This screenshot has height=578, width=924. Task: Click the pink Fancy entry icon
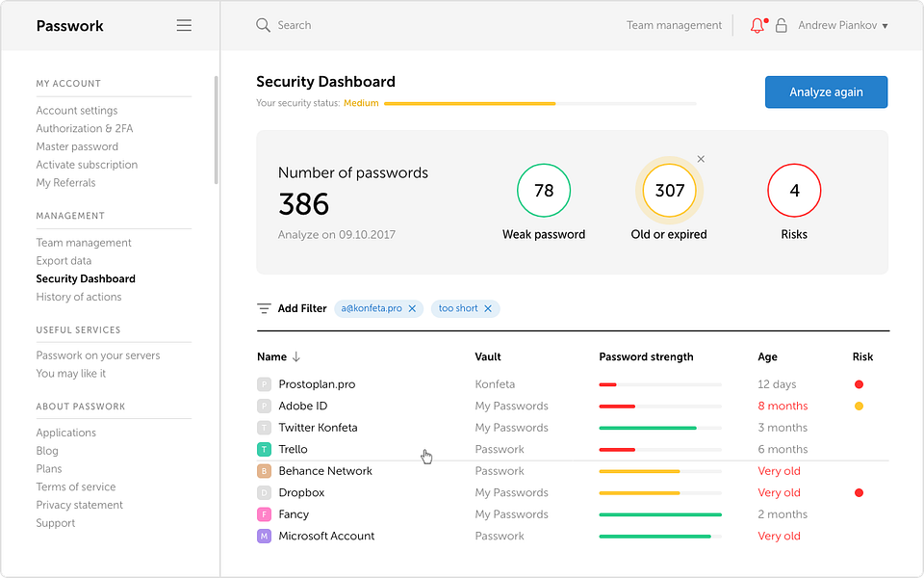[264, 514]
